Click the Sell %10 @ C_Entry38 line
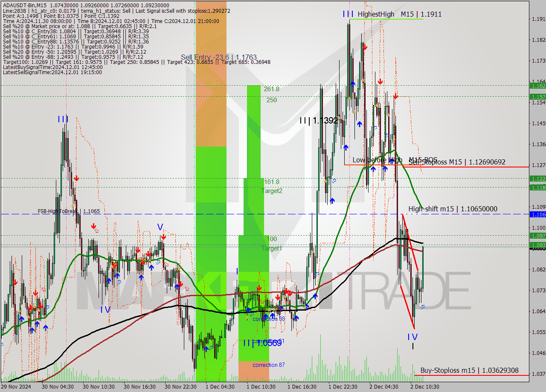Viewport: 546px width, 392px height. 76,31
